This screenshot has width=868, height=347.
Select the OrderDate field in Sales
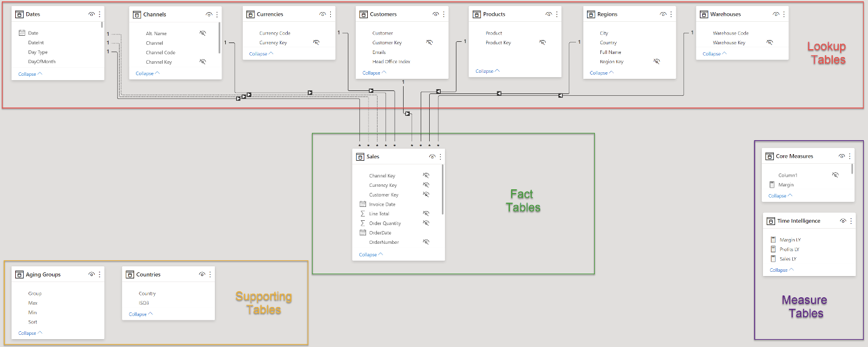click(380, 232)
